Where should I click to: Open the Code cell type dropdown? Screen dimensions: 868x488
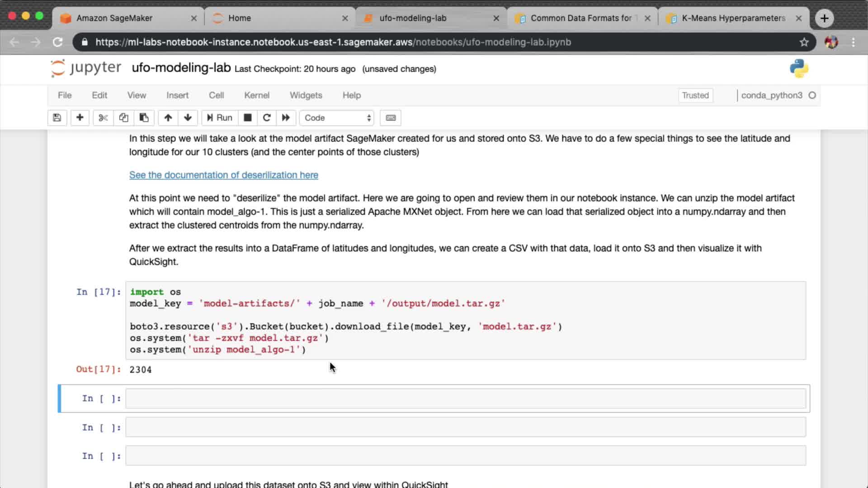337,118
